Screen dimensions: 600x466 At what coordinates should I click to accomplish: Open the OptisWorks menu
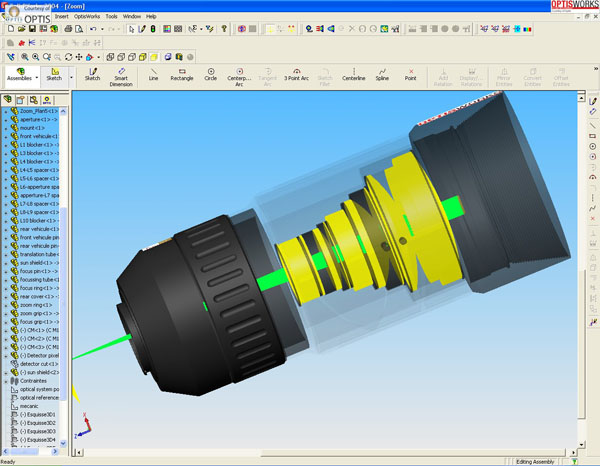coord(87,16)
